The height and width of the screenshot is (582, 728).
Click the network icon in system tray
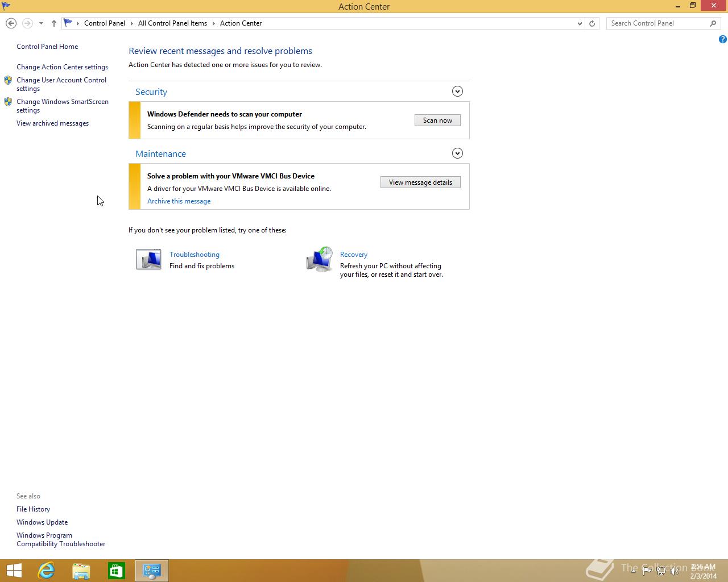(x=661, y=571)
